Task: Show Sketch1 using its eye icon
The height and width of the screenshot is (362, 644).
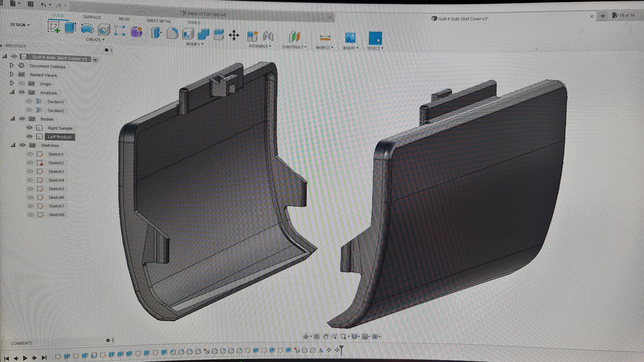Action: tap(30, 154)
